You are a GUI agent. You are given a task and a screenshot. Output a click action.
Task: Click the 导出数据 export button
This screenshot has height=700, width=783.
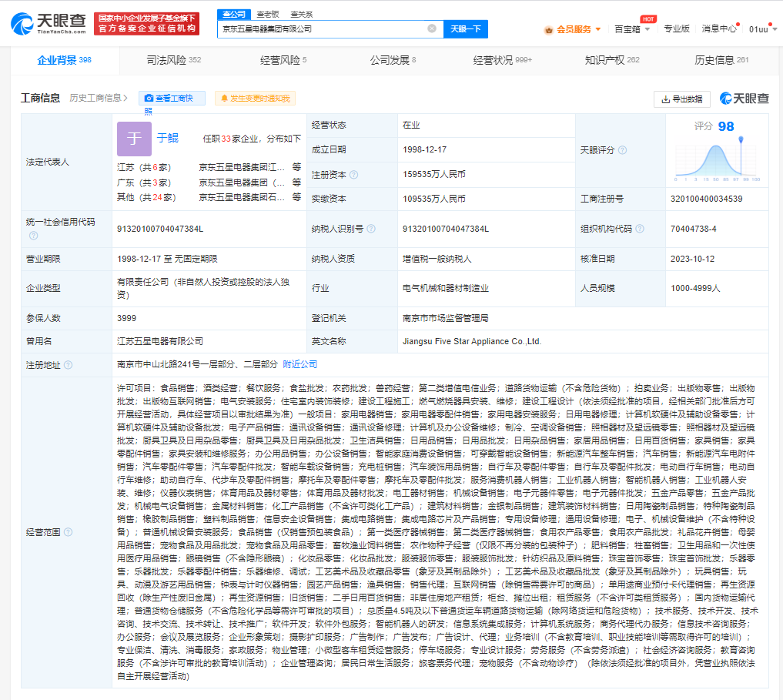click(x=682, y=99)
